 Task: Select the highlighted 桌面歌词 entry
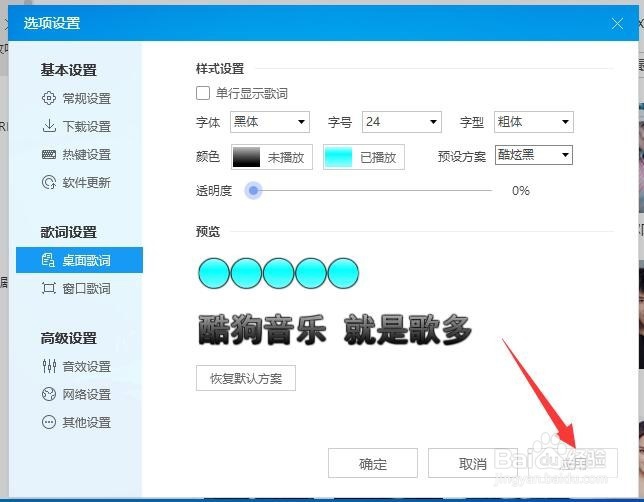pyautogui.click(x=79, y=260)
